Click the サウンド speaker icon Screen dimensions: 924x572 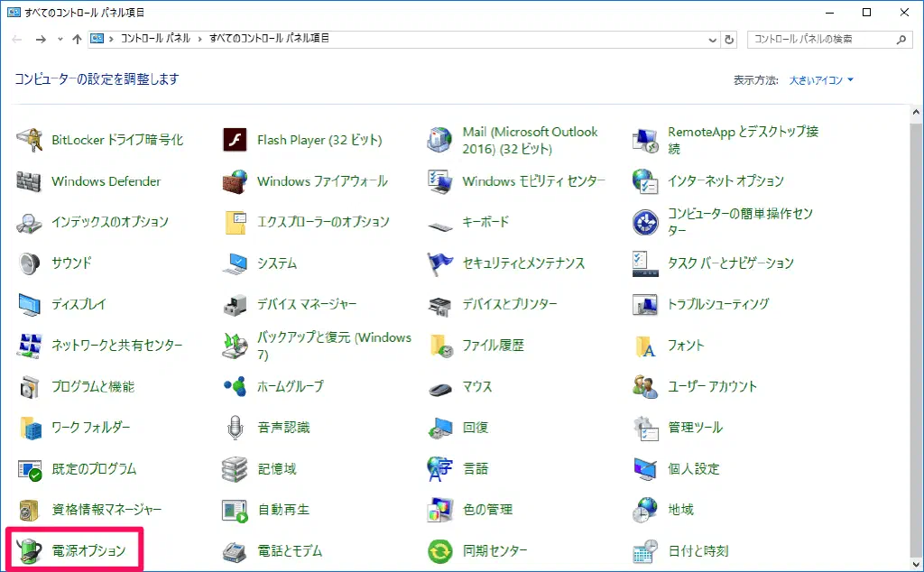click(x=30, y=263)
